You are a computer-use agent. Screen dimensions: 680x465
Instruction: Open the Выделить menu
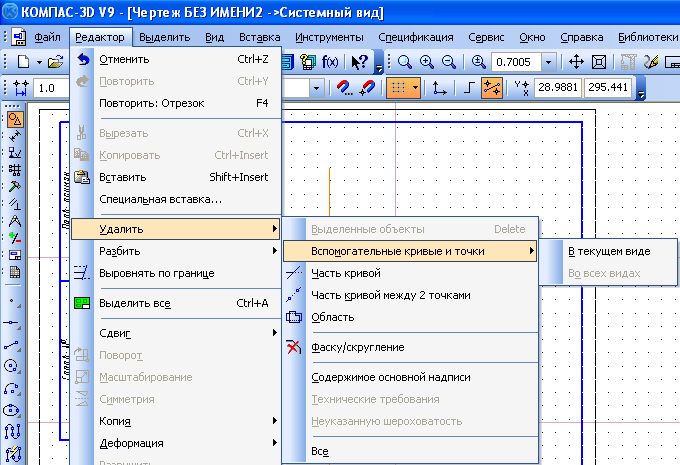164,38
